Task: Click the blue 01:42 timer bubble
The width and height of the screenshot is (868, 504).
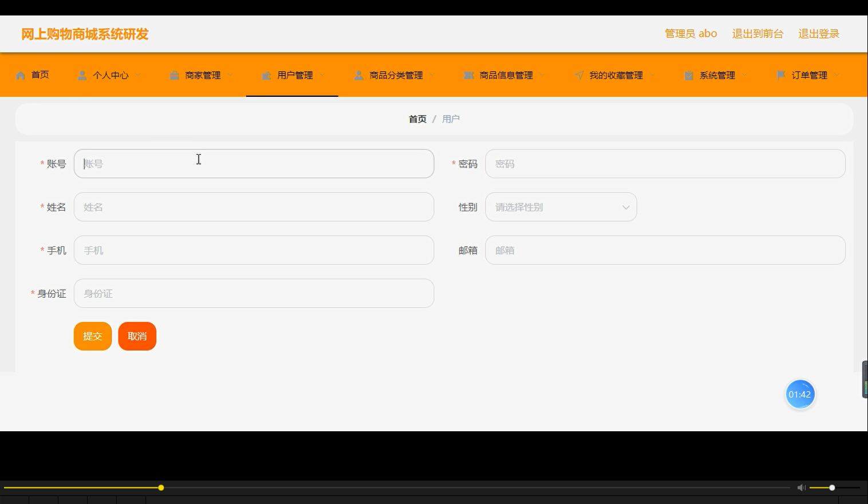Action: pyautogui.click(x=800, y=394)
